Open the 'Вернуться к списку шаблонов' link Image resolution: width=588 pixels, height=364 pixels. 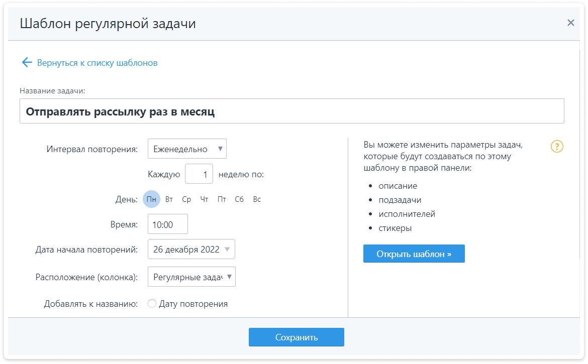coord(97,63)
